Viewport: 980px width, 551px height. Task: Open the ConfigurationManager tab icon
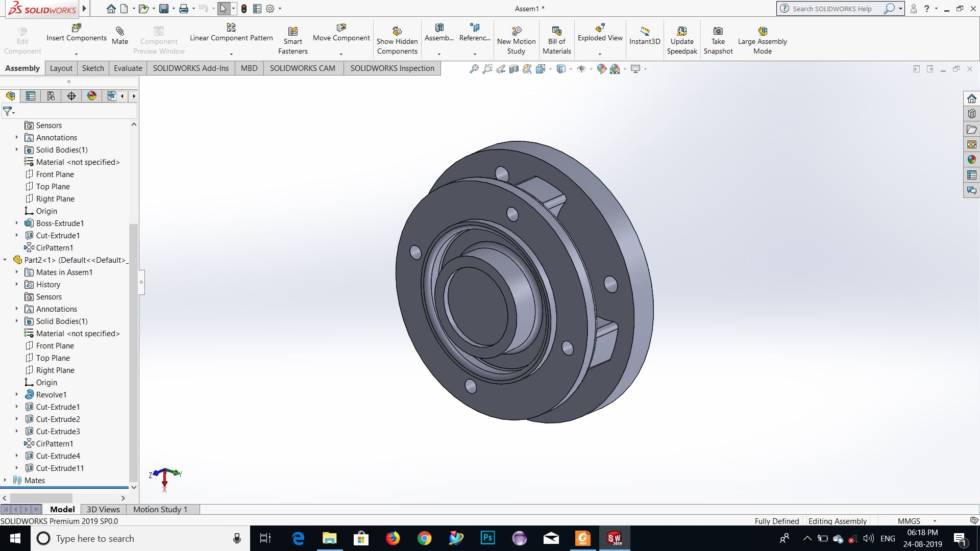coord(51,96)
